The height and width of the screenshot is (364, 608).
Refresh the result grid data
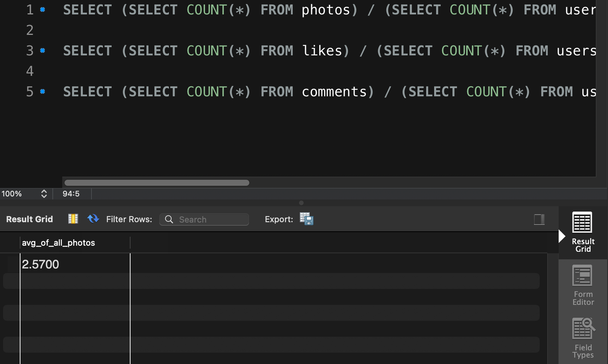(x=93, y=219)
